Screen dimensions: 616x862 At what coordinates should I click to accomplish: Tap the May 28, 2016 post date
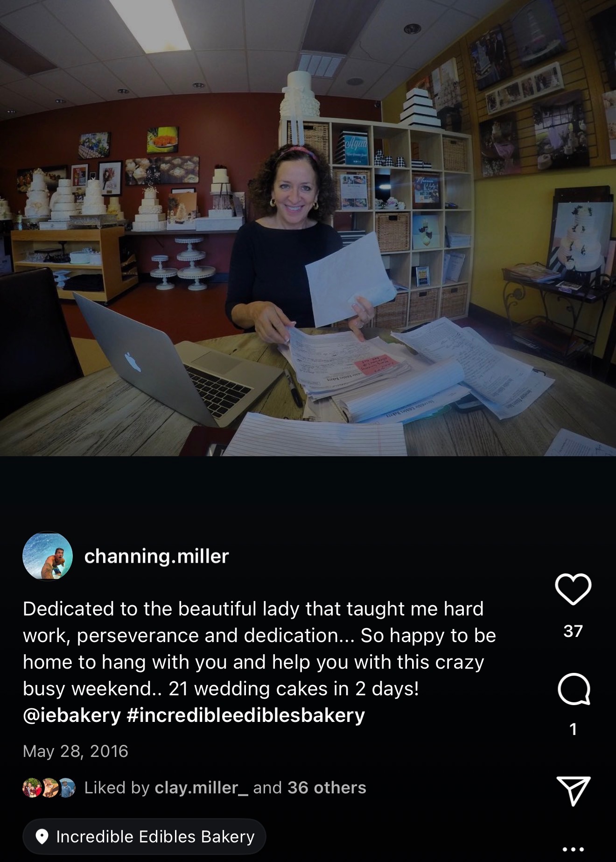(x=76, y=751)
